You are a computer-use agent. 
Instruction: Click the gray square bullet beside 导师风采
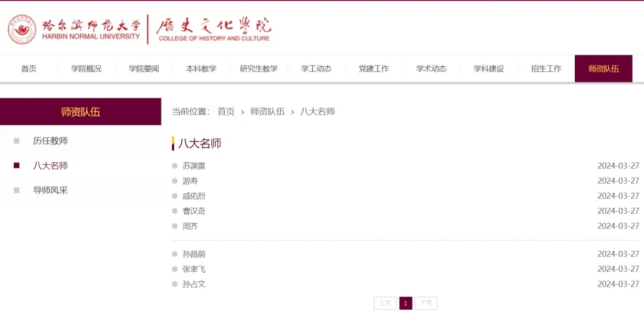(17, 190)
